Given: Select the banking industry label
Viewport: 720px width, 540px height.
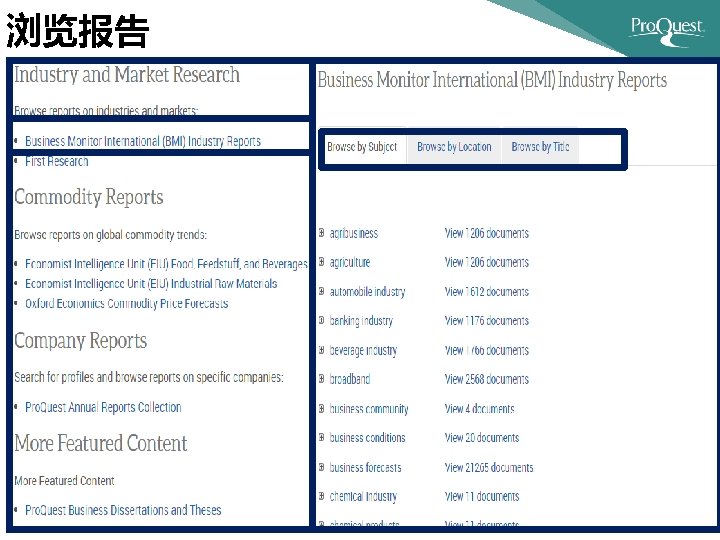Looking at the screenshot, I should [x=361, y=321].
